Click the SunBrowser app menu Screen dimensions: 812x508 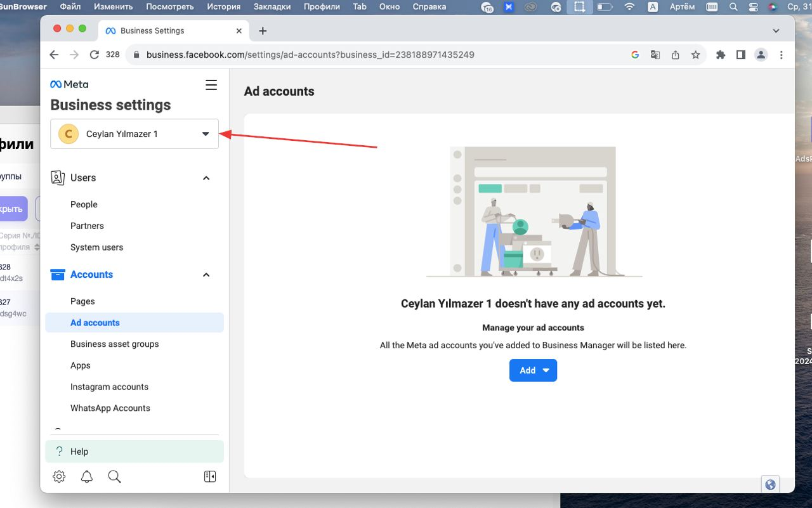coord(23,7)
